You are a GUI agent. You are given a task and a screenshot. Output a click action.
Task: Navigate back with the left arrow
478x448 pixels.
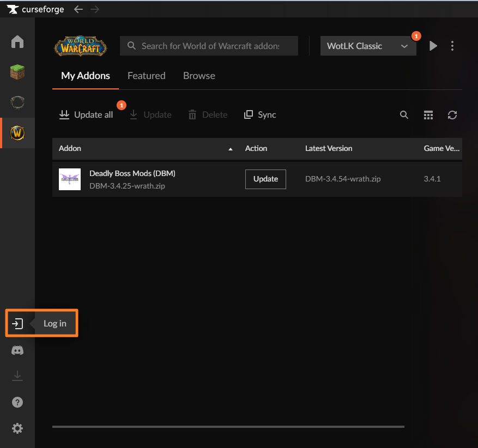(78, 9)
